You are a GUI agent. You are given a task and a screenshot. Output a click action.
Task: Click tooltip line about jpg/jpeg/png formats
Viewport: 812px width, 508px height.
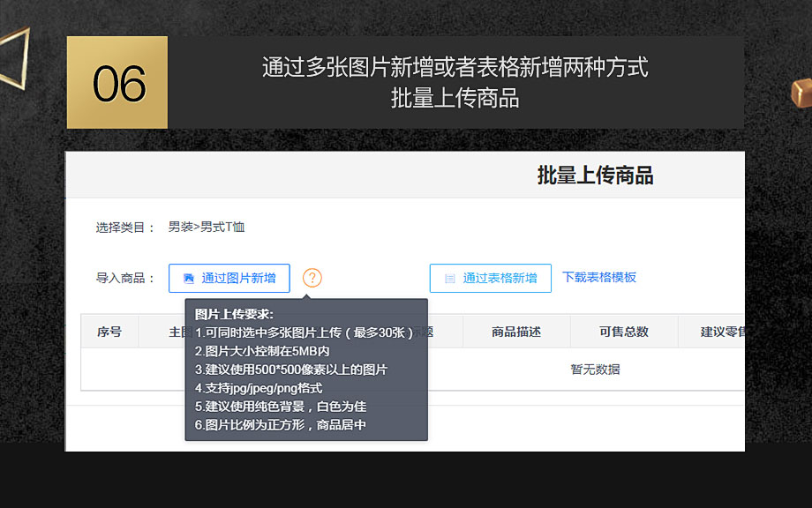[x=259, y=388]
